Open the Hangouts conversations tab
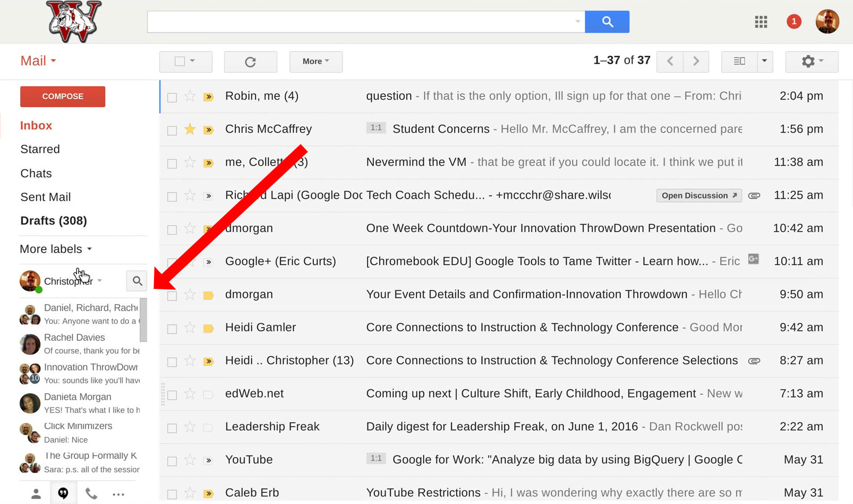 pyautogui.click(x=63, y=494)
